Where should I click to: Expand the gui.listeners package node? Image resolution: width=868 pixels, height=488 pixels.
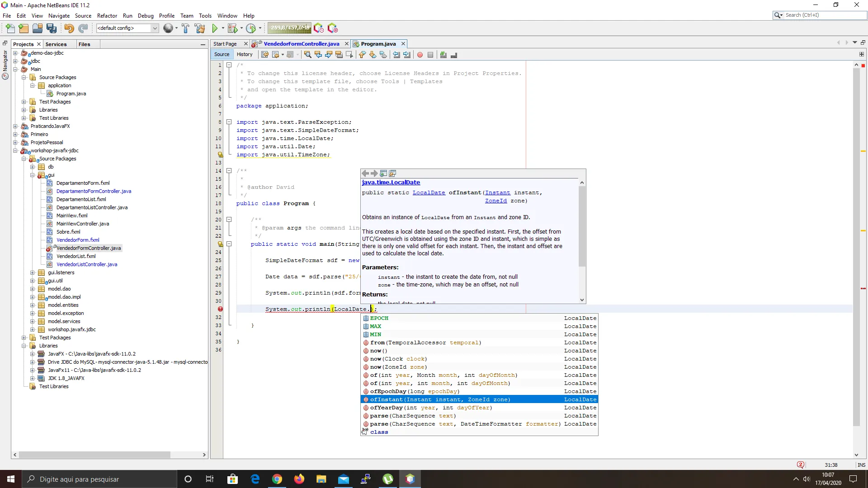32,272
